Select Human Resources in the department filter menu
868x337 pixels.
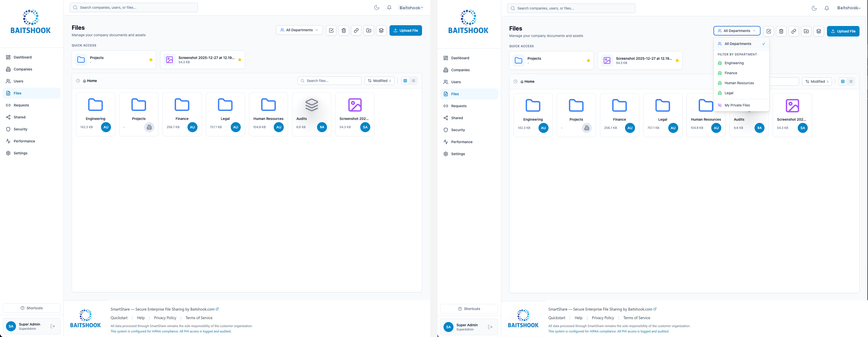point(739,83)
